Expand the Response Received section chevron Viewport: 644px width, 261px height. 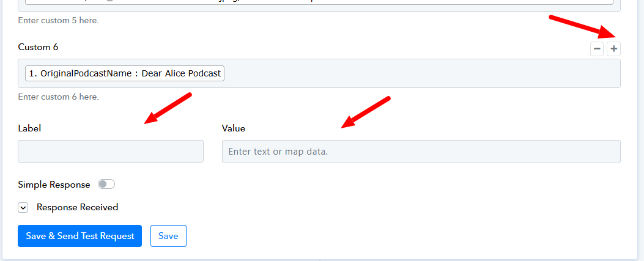pyautogui.click(x=23, y=208)
